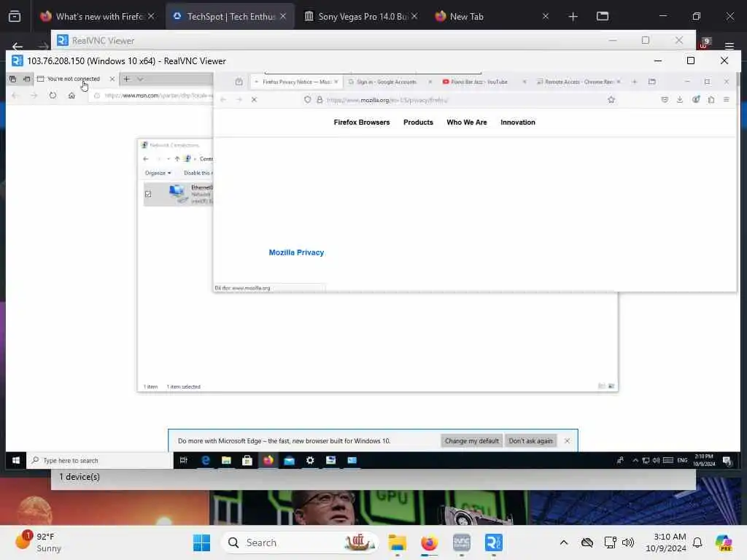Screen dimensions: 747x560
Task: Expand Edge tab preview chevron
Action: click(140, 79)
